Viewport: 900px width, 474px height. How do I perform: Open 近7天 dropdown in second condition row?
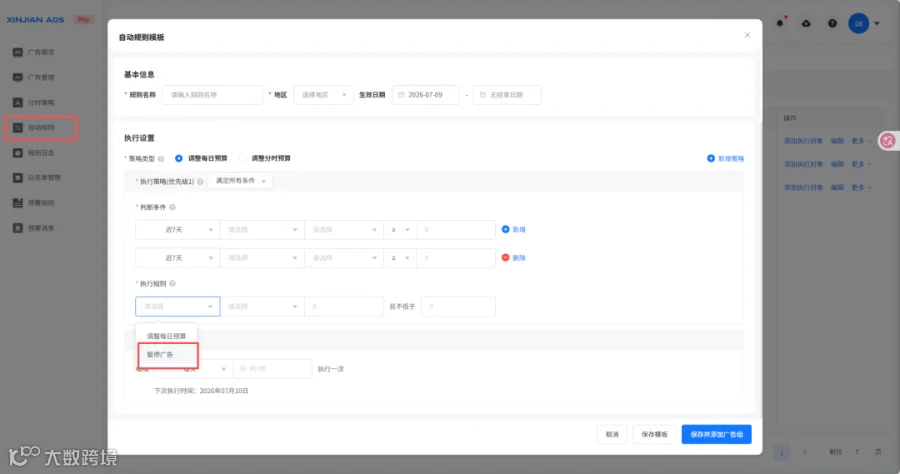tap(177, 258)
